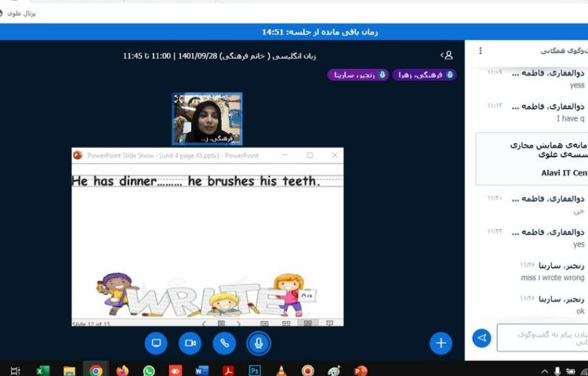Click the phone audio button
The height and width of the screenshot is (376, 588).
pyautogui.click(x=224, y=343)
